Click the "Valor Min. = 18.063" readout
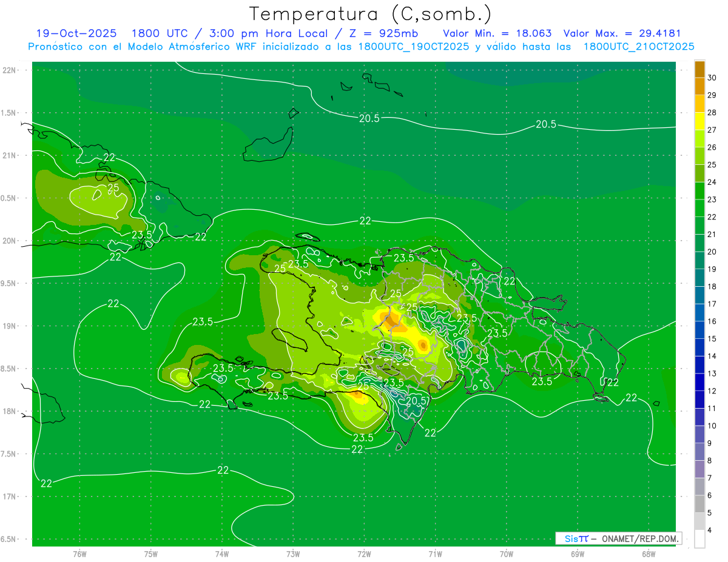 click(x=497, y=33)
